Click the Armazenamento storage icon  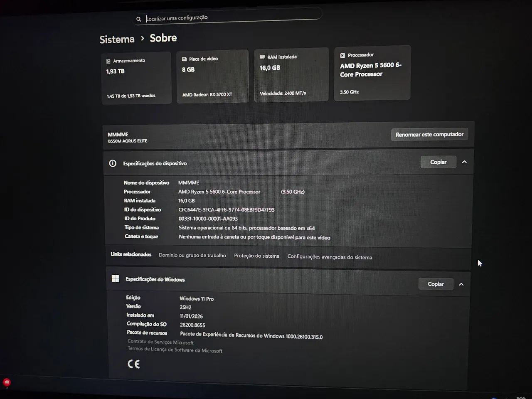(108, 61)
